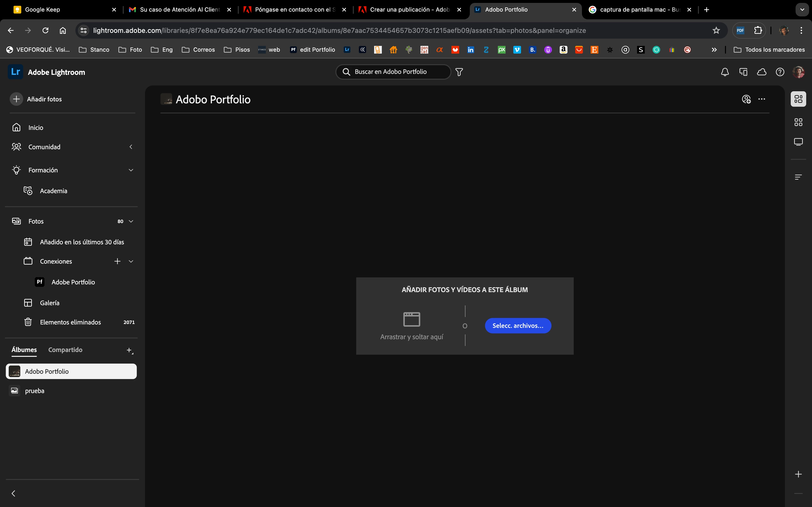Screen dimensions: 812x507
Task: Switch to square grid view
Action: (798, 122)
